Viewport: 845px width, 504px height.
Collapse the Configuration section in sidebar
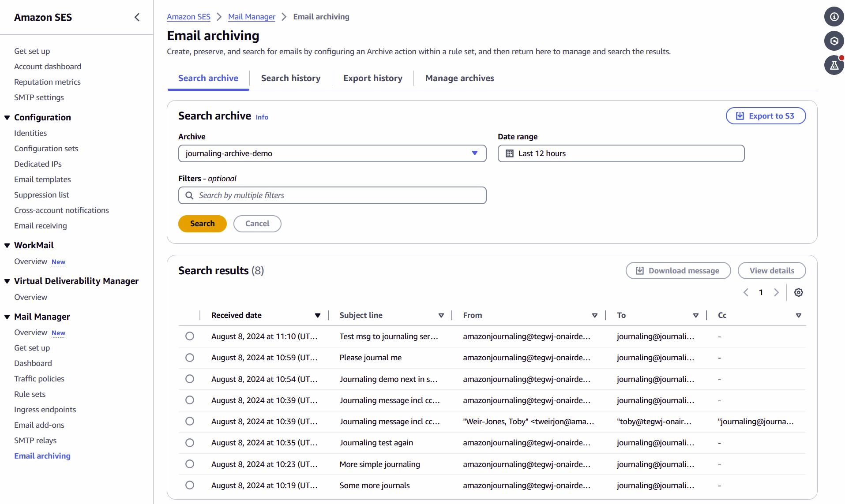6,117
